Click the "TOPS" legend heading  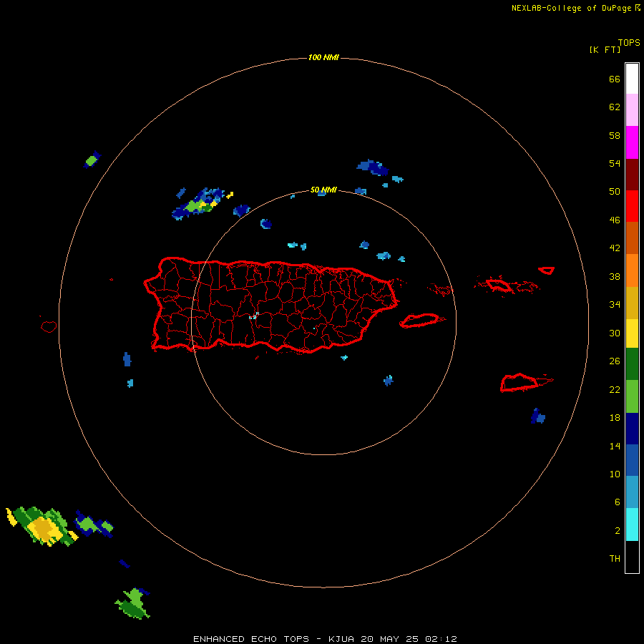click(x=629, y=43)
